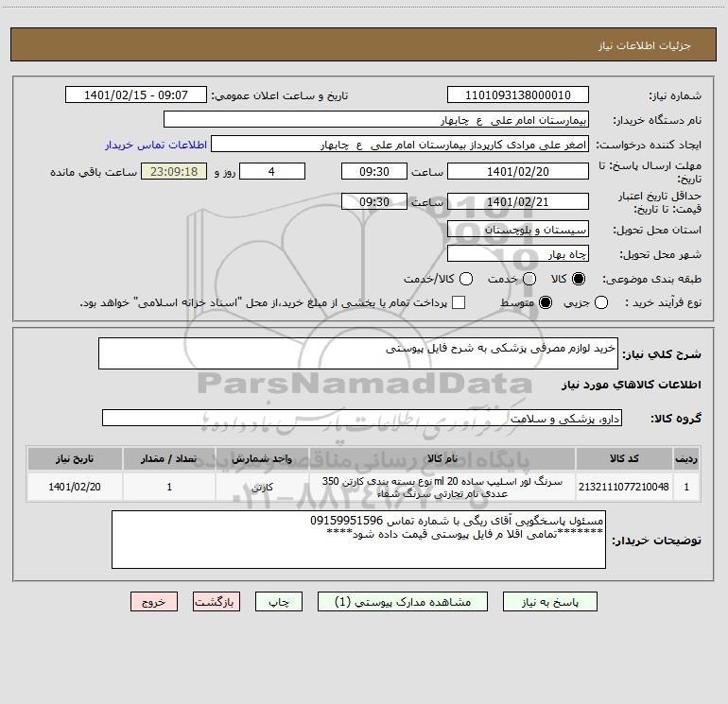The width and height of the screenshot is (728, 704).
Task: Click the اطلاعات کالاهای مورد نیاز heading
Action: (631, 385)
